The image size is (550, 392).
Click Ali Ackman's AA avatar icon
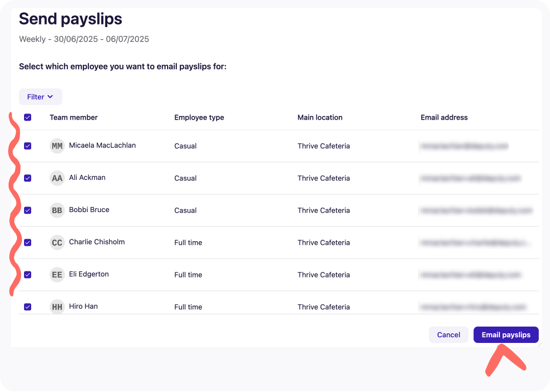(x=57, y=178)
